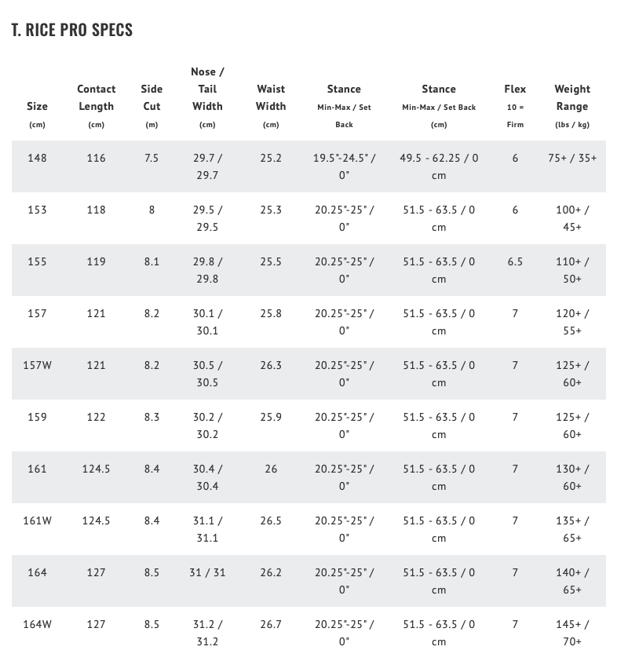The image size is (617, 672).
Task: Select the 164W size row label
Action: (37, 624)
